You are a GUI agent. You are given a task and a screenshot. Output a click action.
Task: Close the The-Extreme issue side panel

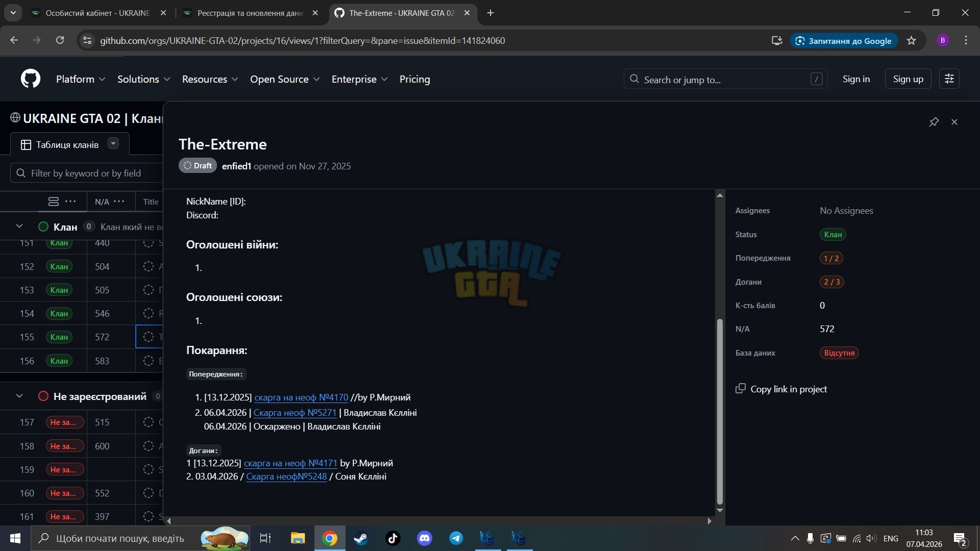point(954,122)
